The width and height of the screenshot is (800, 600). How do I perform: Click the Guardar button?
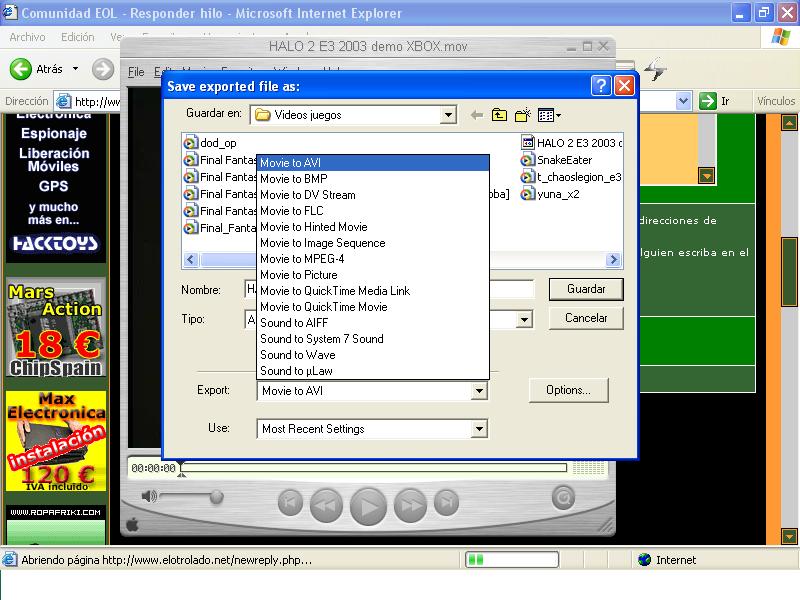click(x=586, y=289)
